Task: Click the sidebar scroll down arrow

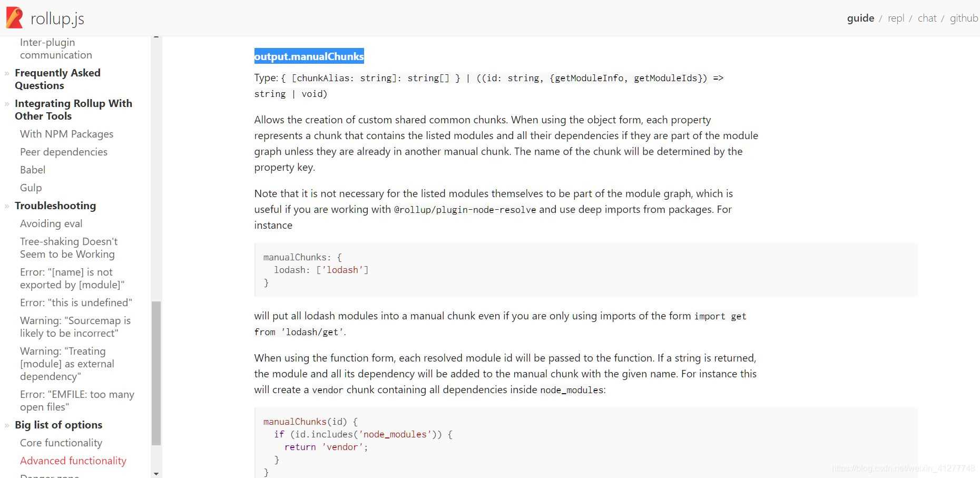Action: tap(156, 474)
